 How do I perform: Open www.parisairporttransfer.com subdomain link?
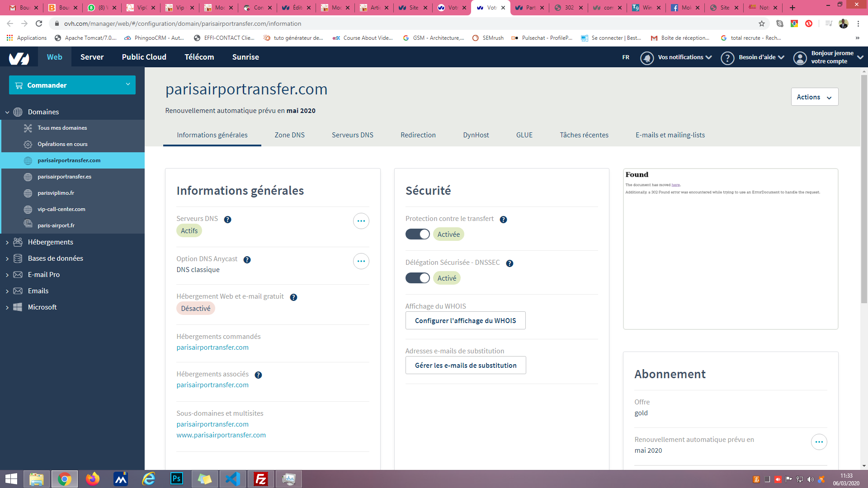pyautogui.click(x=221, y=435)
